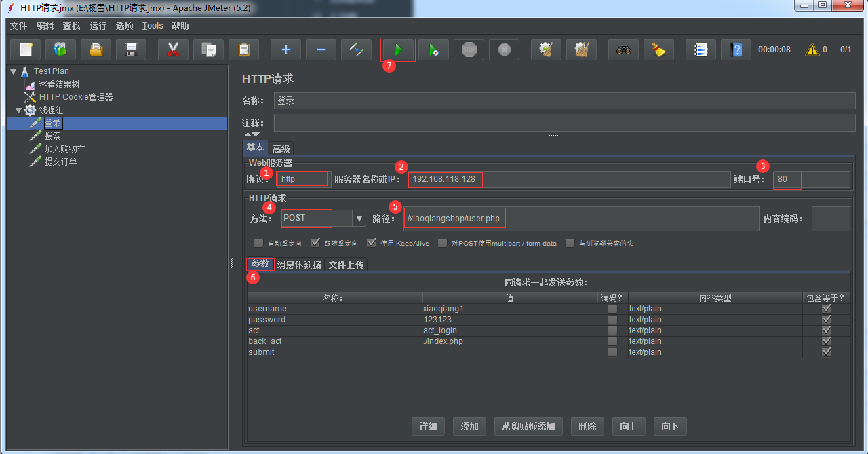Click the 从剪贴板添加 button
868x454 pixels.
(x=528, y=426)
